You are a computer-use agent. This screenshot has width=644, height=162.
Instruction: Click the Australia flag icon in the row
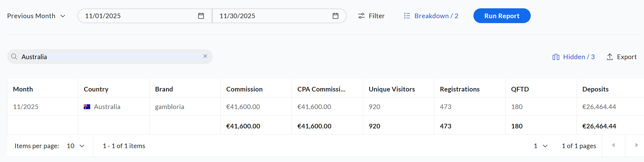coord(87,107)
